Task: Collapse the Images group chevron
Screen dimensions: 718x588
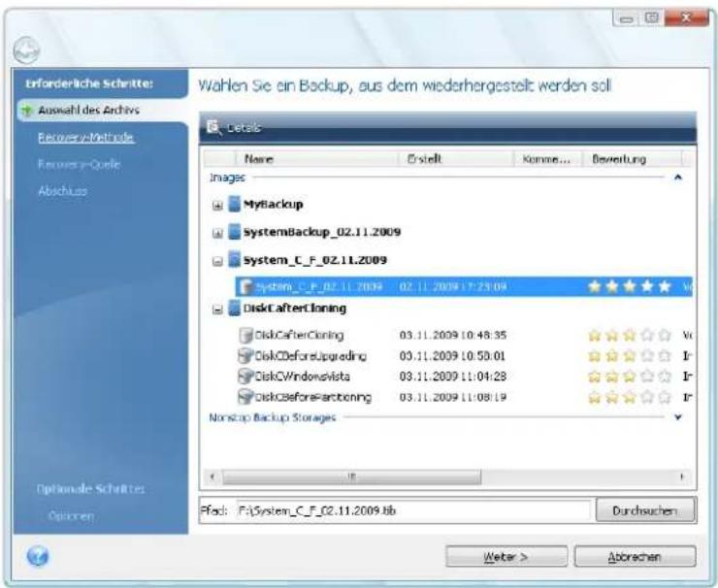Action: pos(678,178)
